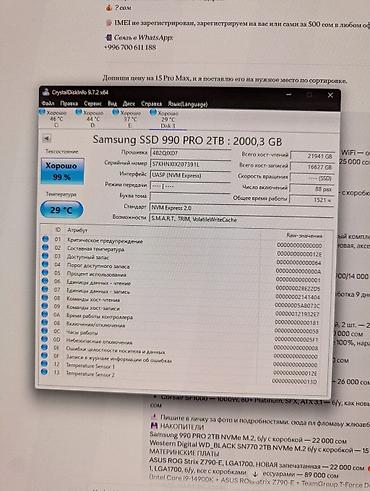
Task: Open the Диск menu
Action: [x=129, y=104]
